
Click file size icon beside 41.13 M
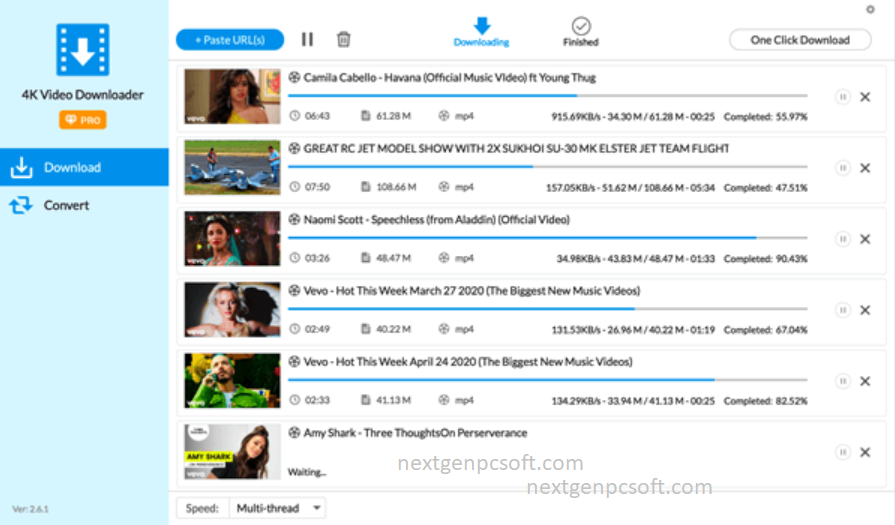coord(366,400)
